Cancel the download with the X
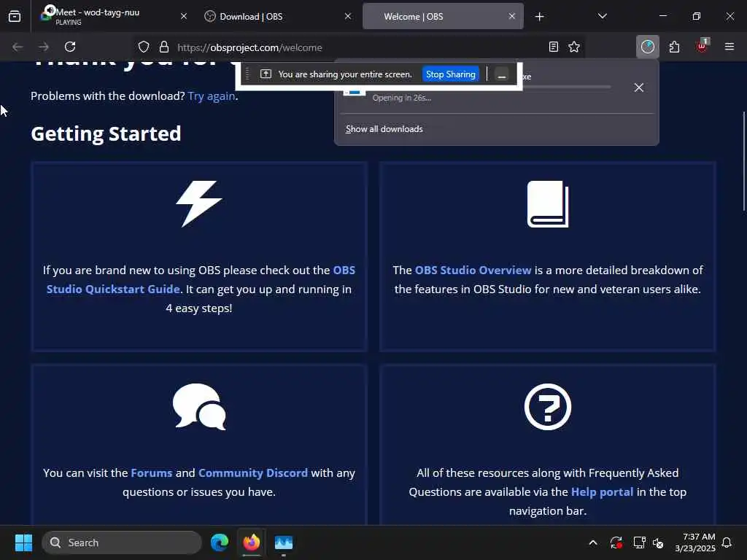This screenshot has height=560, width=747. (639, 87)
